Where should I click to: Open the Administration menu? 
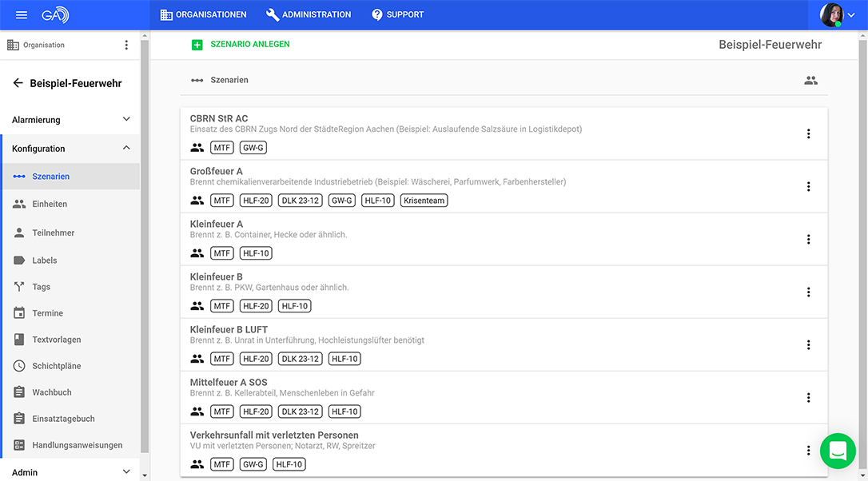[x=308, y=15]
